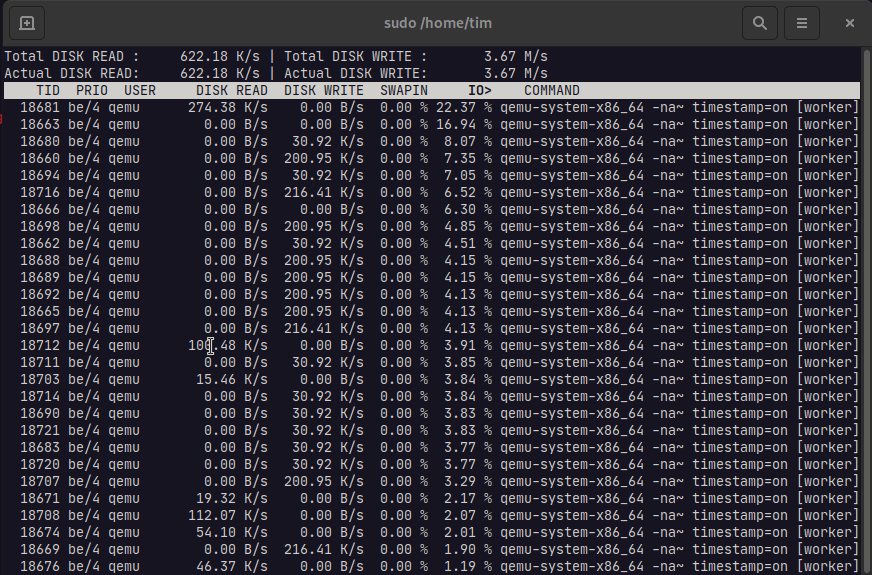Click thread ID 18698
The height and width of the screenshot is (575, 872).
pyautogui.click(x=40, y=226)
